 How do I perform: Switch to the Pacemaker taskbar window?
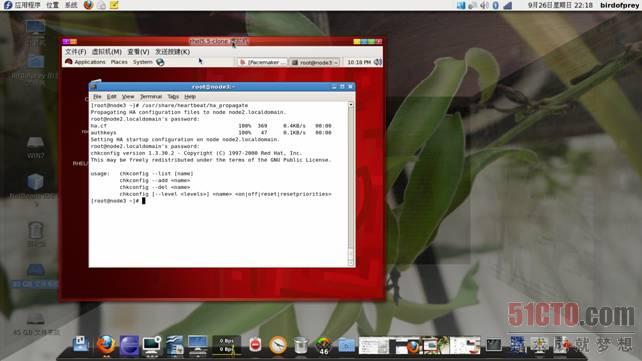coord(262,62)
